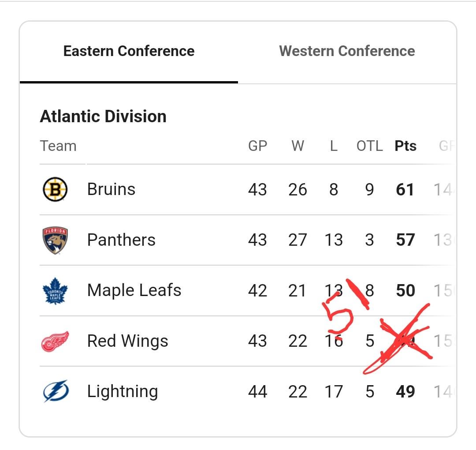Select the Eastern Conference tab
Image resolution: width=476 pixels, height=450 pixels.
[x=129, y=51]
